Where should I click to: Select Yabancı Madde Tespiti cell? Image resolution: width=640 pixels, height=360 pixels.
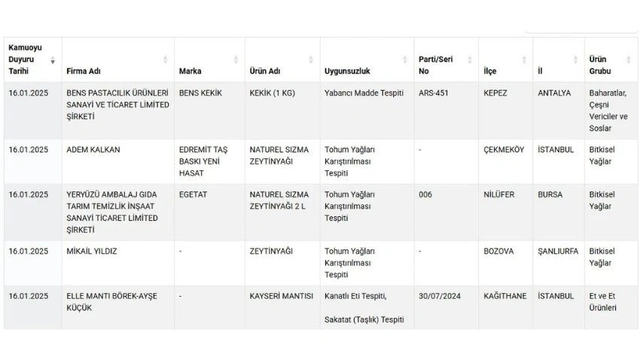click(x=367, y=111)
